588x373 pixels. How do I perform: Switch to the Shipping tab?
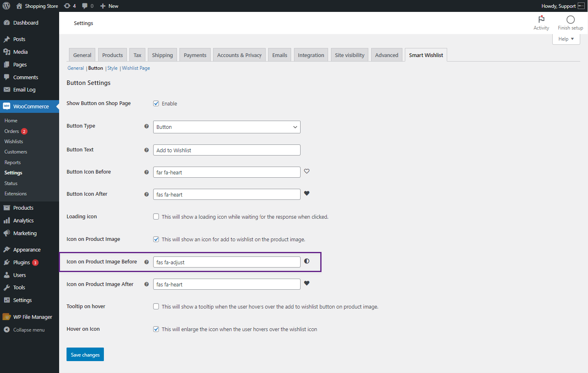[162, 55]
